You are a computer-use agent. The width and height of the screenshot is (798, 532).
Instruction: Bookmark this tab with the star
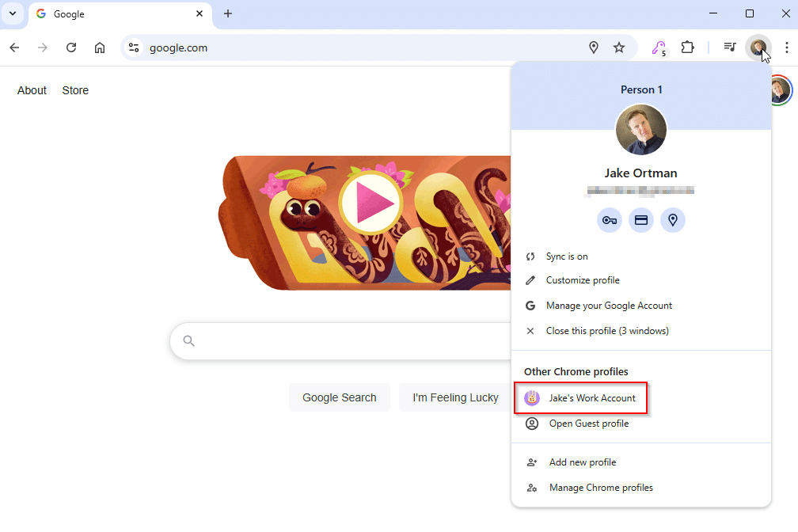point(619,47)
